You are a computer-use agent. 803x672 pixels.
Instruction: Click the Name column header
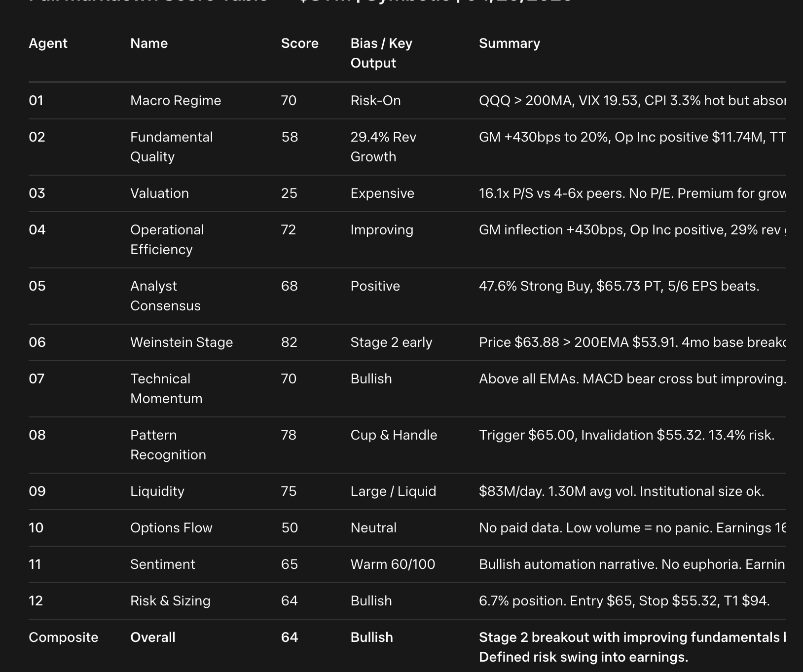point(149,43)
